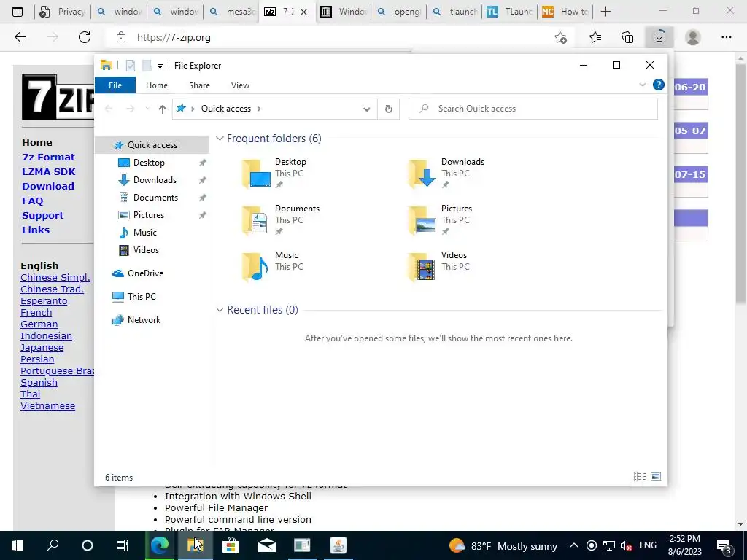
Task: Open the Documents folder in Frequent folders
Action: click(x=280, y=220)
